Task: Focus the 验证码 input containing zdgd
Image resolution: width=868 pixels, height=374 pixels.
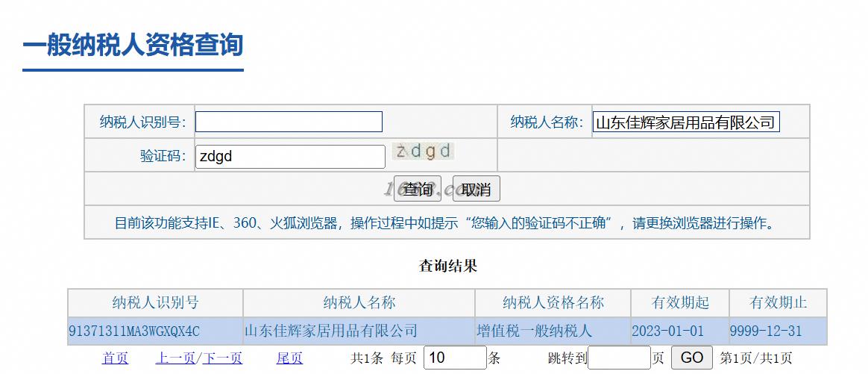Action: [x=290, y=157]
